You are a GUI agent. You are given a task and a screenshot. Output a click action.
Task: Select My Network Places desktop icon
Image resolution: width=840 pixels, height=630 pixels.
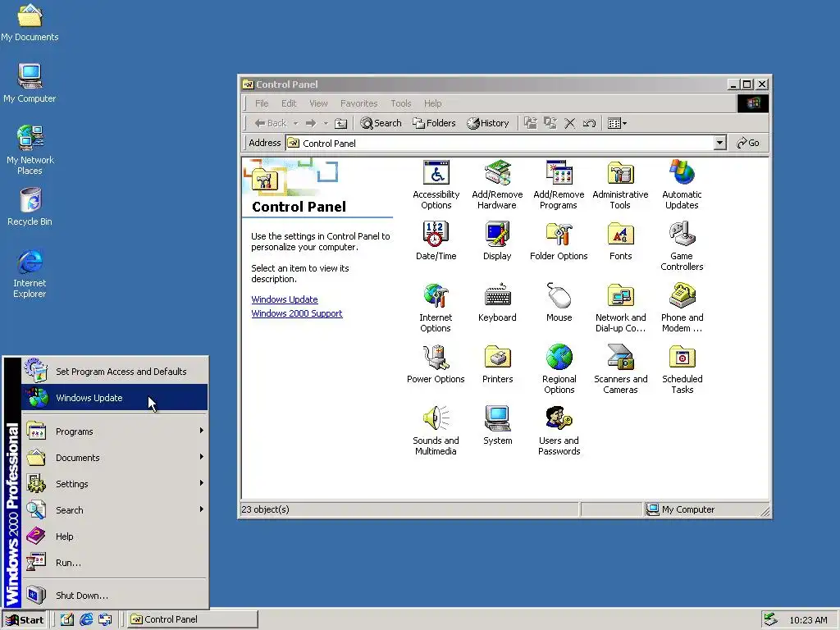(x=30, y=150)
